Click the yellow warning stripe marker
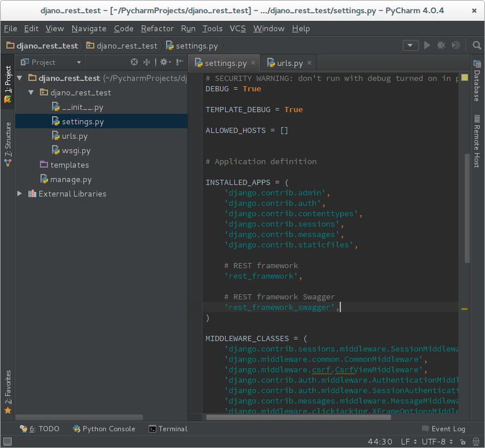The width and height of the screenshot is (485, 448). click(465, 308)
